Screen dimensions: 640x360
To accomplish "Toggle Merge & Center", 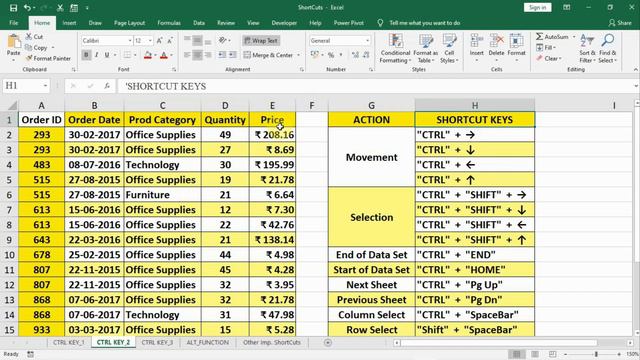I will 269,55.
